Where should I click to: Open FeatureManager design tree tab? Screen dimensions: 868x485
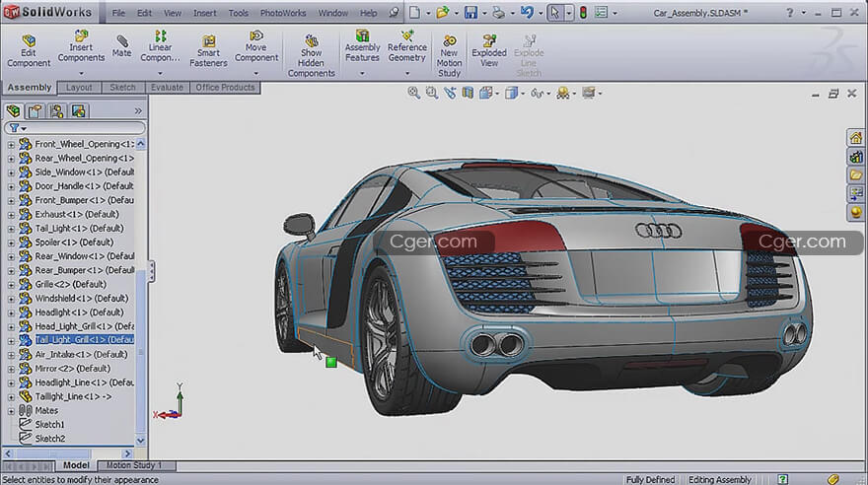tap(13, 110)
